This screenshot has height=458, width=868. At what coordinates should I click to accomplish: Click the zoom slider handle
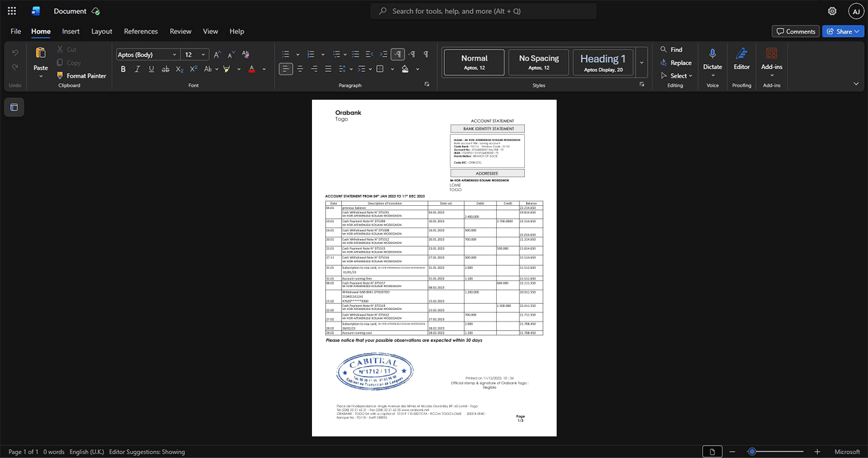[x=752, y=452]
